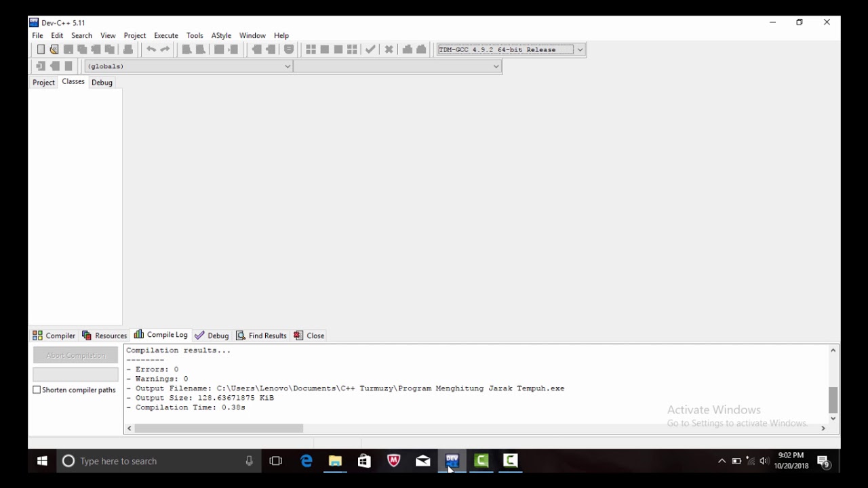
Task: Click the compile log scroll right arrow
Action: click(x=823, y=428)
